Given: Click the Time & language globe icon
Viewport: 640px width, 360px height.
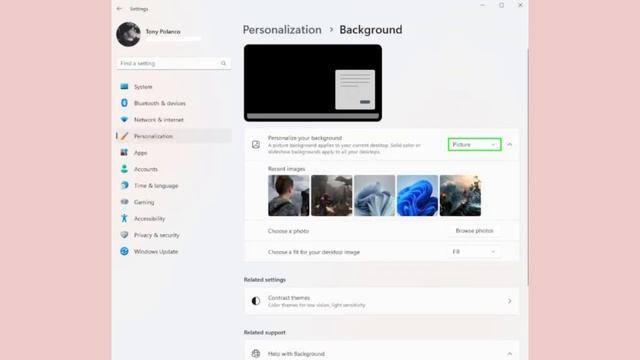Looking at the screenshot, I should [x=124, y=185].
